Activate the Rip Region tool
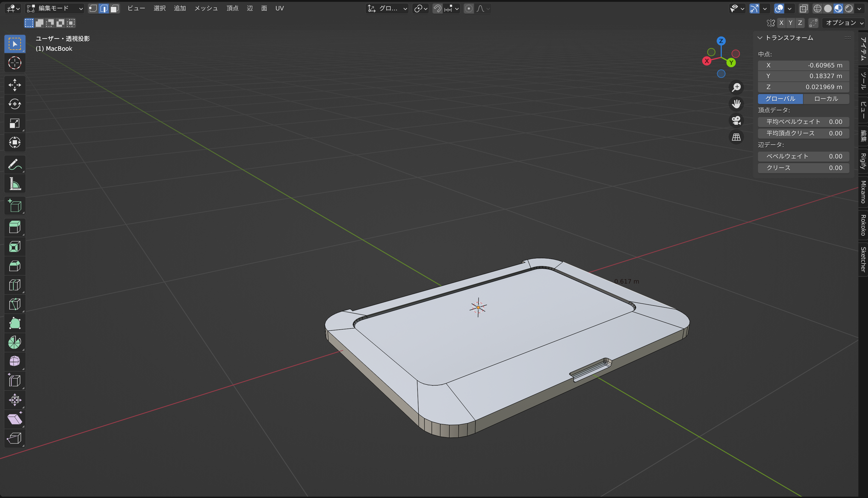 (15, 438)
